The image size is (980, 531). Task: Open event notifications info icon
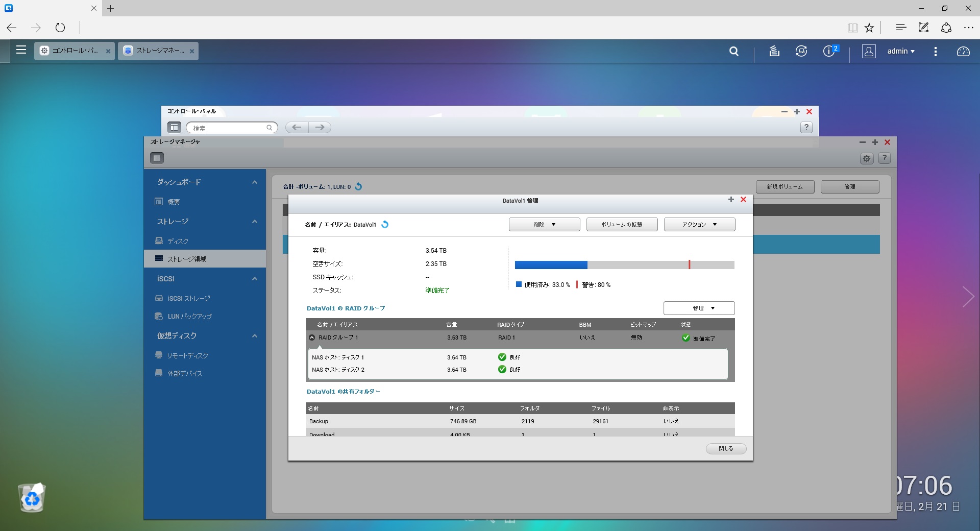pyautogui.click(x=829, y=51)
